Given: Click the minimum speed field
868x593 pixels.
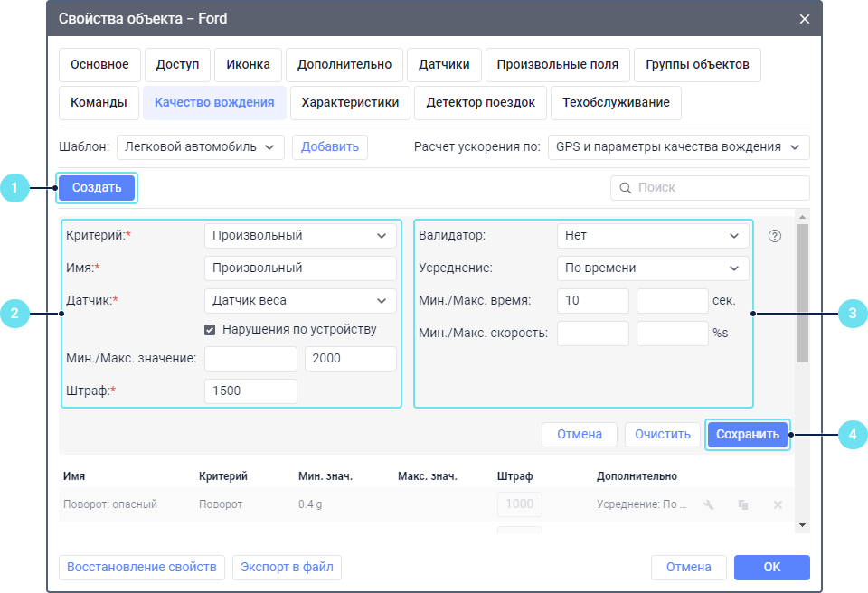Looking at the screenshot, I should 593,334.
